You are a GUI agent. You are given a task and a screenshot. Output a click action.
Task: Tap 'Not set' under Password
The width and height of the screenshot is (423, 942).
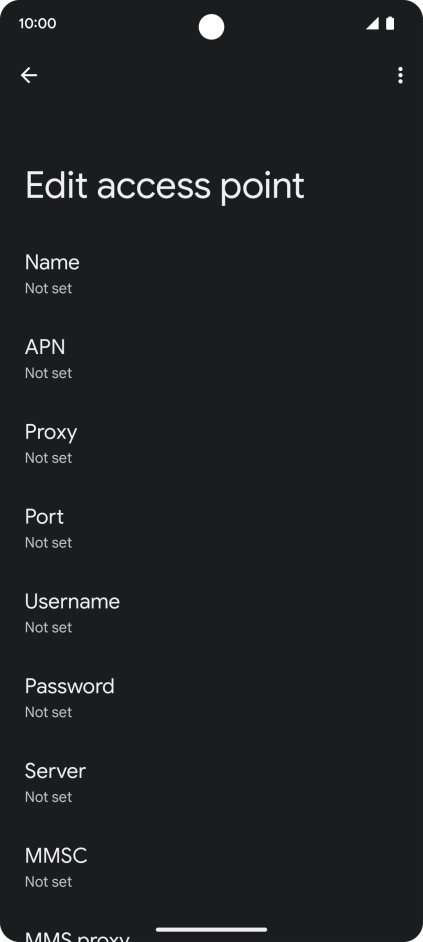[48, 712]
